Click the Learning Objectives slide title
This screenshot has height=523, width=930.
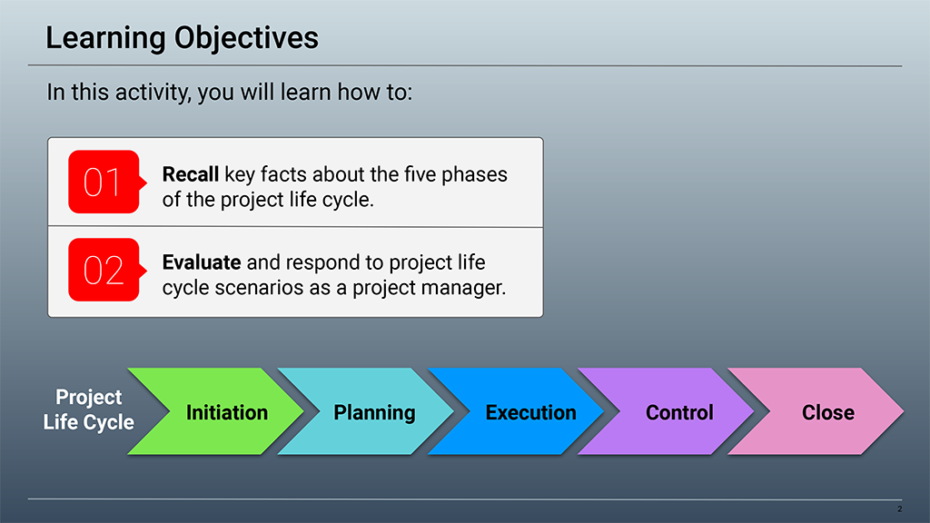(x=182, y=38)
